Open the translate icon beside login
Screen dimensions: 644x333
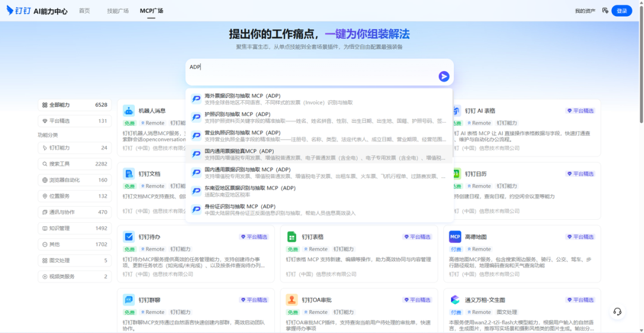605,11
